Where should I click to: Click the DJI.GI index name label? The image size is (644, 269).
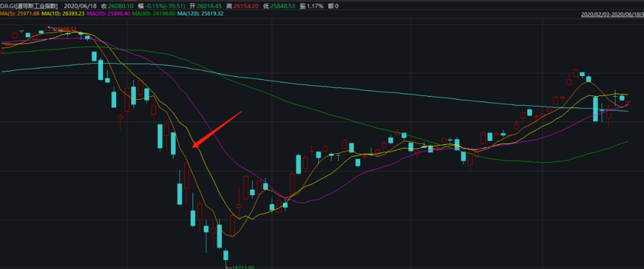click(29, 6)
